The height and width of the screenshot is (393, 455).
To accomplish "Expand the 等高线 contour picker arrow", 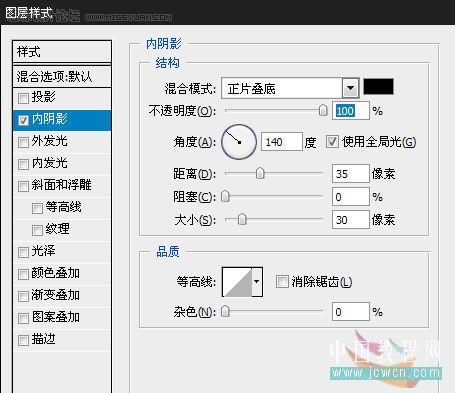I will [257, 282].
